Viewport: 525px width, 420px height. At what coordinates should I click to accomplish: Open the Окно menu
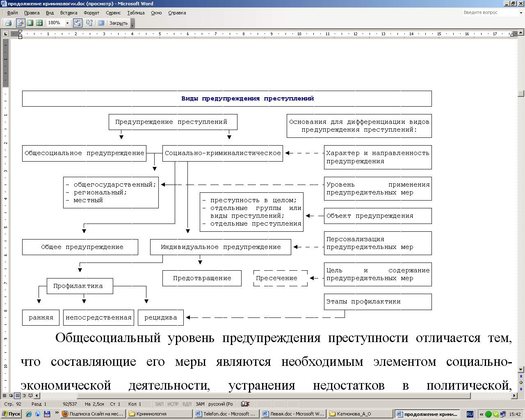pos(156,13)
